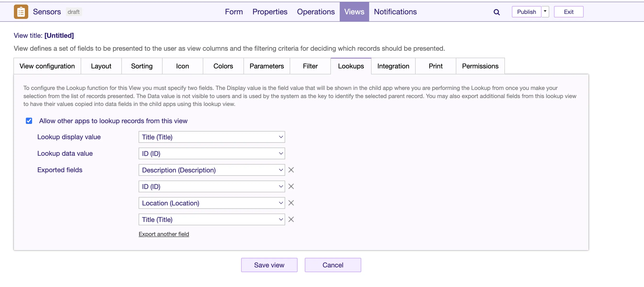
Task: Open the Lookup data value dropdown
Action: click(x=211, y=153)
